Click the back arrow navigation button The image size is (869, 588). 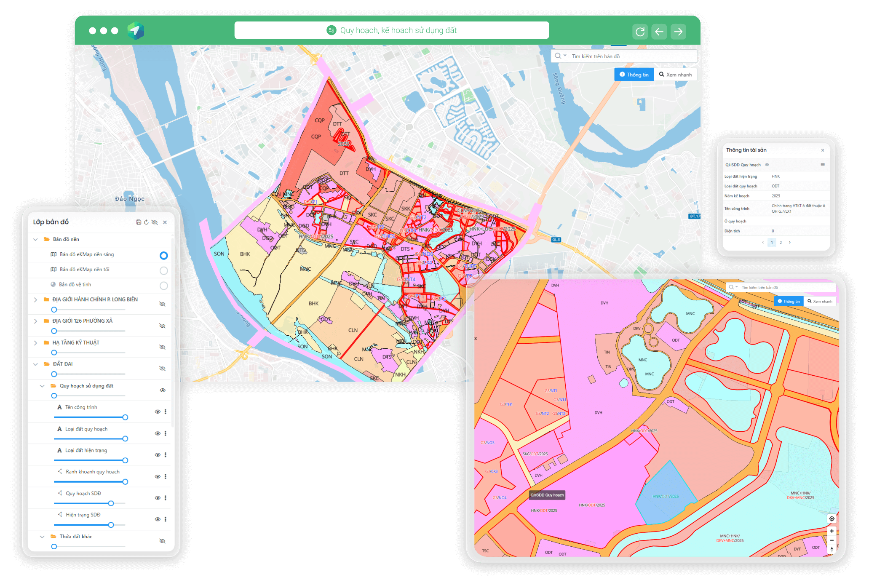[659, 32]
